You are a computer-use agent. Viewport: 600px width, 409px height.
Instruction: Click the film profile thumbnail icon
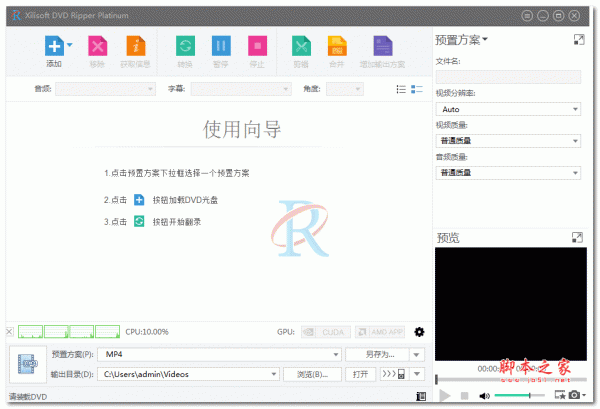28,364
